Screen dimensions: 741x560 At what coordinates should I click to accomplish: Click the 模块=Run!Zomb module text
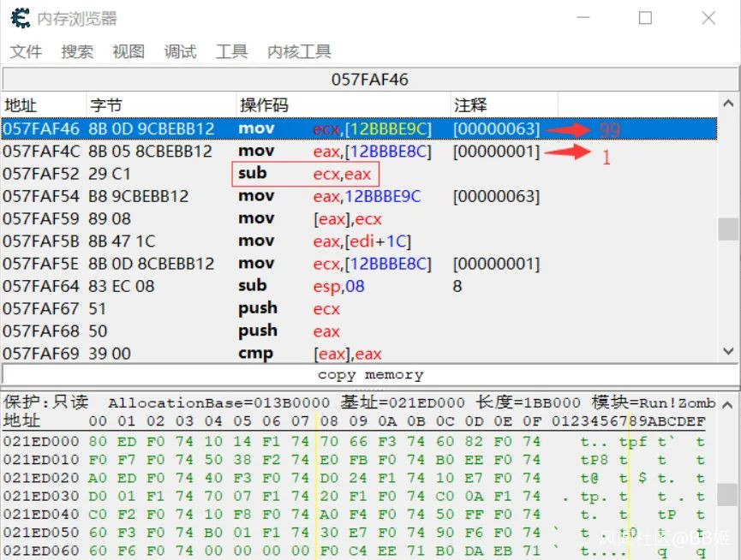click(x=654, y=402)
